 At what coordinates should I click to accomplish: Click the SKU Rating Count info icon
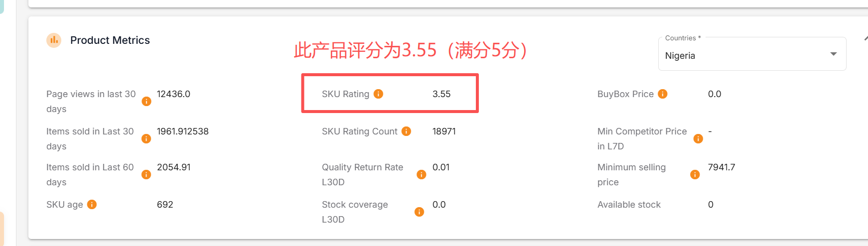click(407, 131)
